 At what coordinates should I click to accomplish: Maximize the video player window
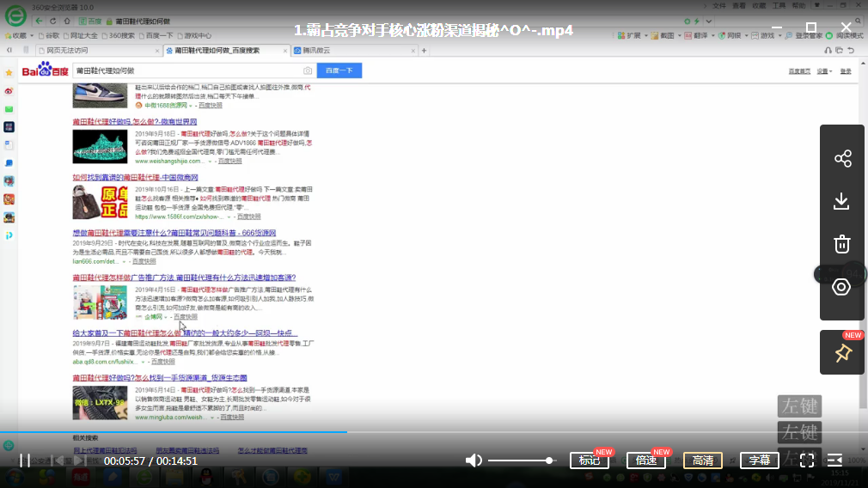tap(811, 27)
